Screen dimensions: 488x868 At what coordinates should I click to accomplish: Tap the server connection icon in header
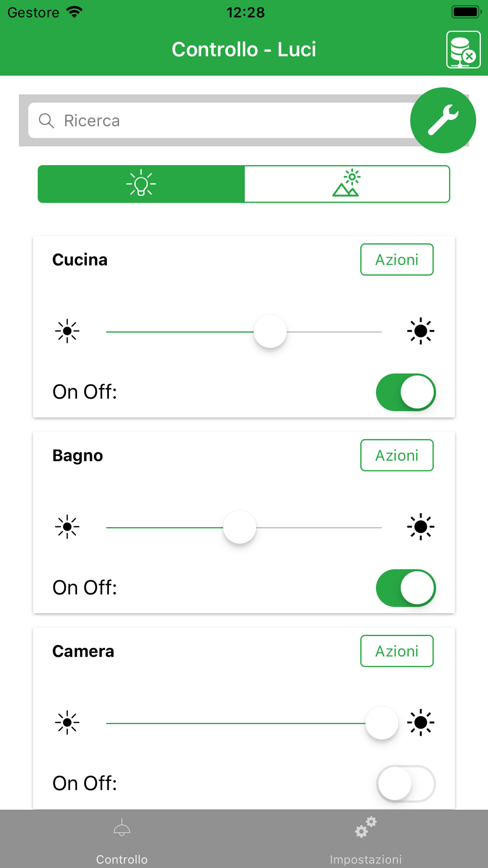click(463, 49)
